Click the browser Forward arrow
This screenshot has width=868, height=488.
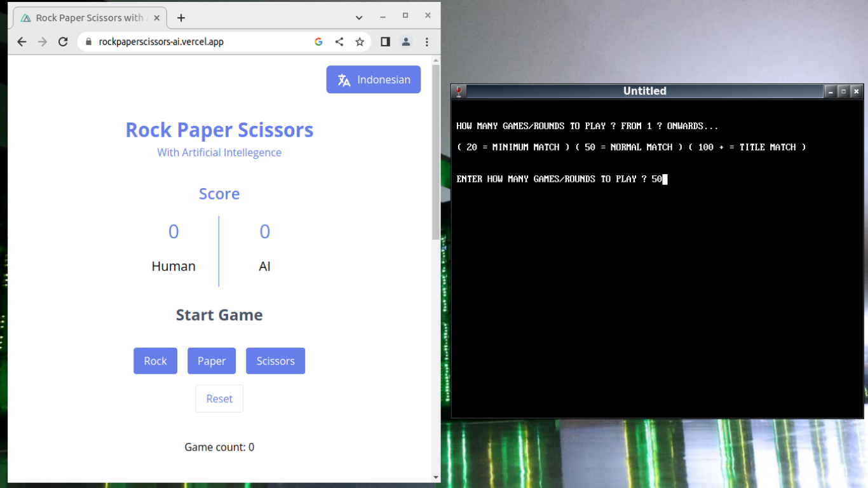[x=42, y=42]
